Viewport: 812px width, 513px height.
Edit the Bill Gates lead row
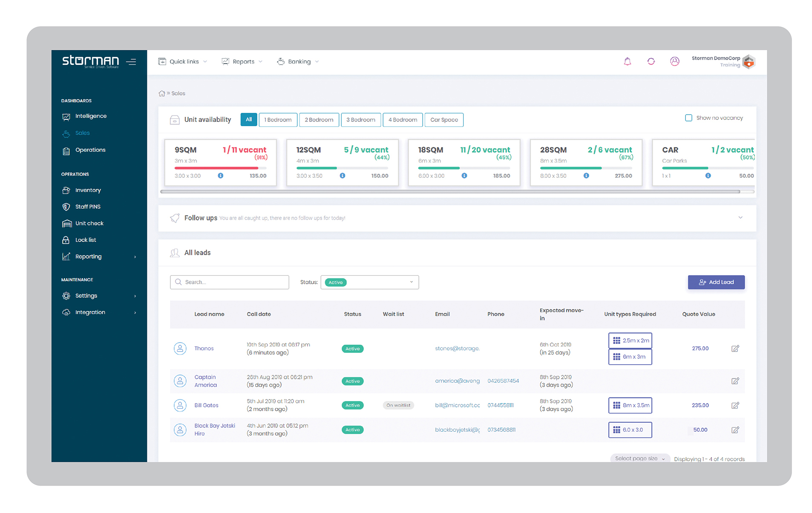click(x=735, y=405)
